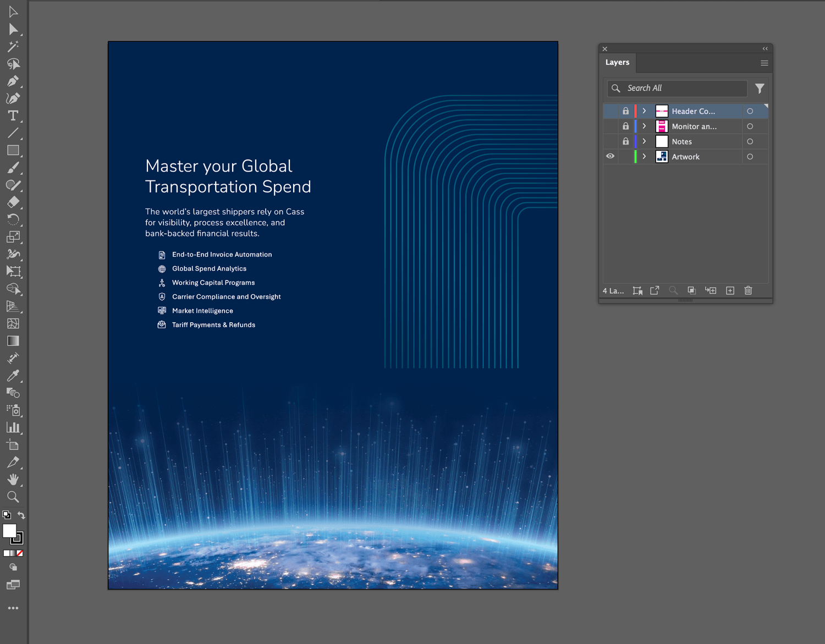Show the hidden Notes layer

pos(610,141)
